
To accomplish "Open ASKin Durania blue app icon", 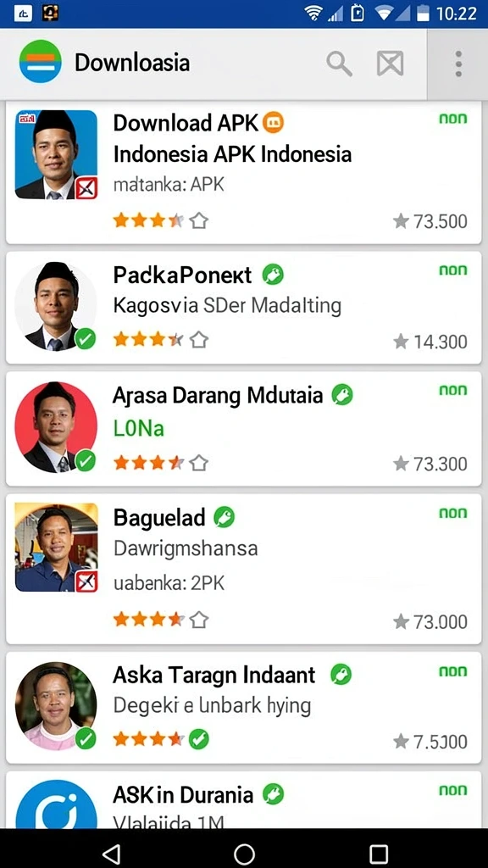I will click(57, 804).
